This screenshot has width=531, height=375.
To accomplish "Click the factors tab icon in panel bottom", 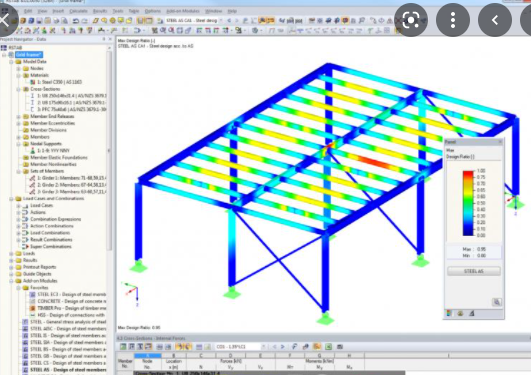I will (x=471, y=313).
